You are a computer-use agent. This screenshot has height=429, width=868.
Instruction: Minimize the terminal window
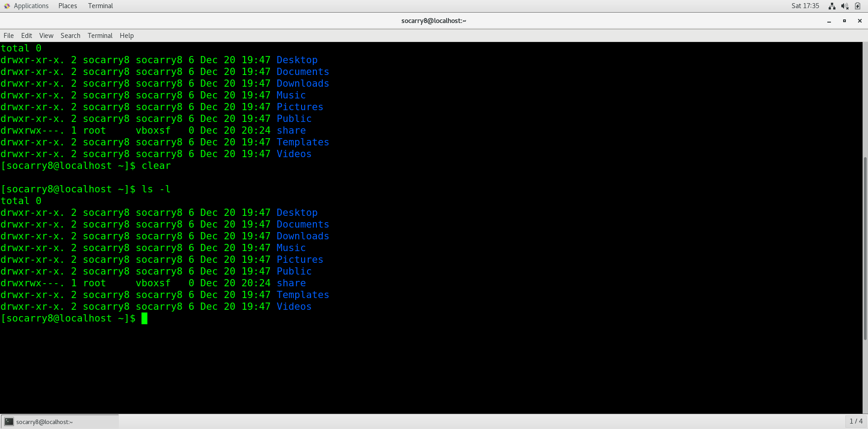point(829,21)
